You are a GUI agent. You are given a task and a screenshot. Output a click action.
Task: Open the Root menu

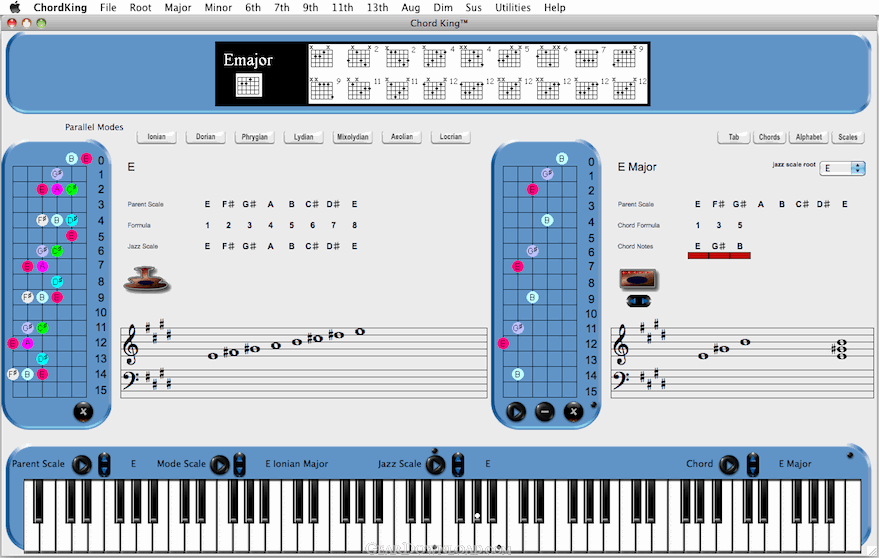140,7
